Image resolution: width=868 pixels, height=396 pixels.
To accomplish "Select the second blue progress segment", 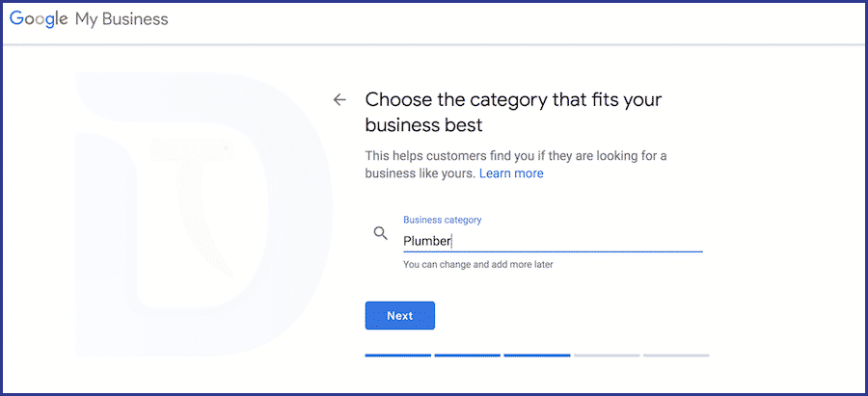I will pos(467,356).
